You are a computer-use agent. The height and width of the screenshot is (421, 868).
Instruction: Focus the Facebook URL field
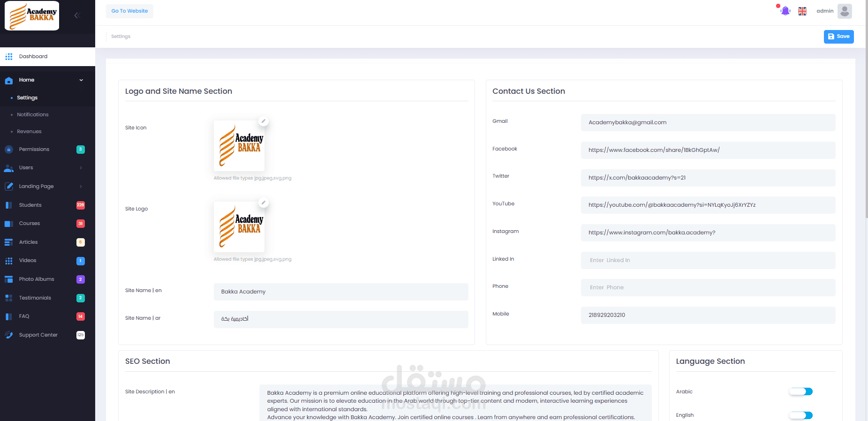(708, 150)
